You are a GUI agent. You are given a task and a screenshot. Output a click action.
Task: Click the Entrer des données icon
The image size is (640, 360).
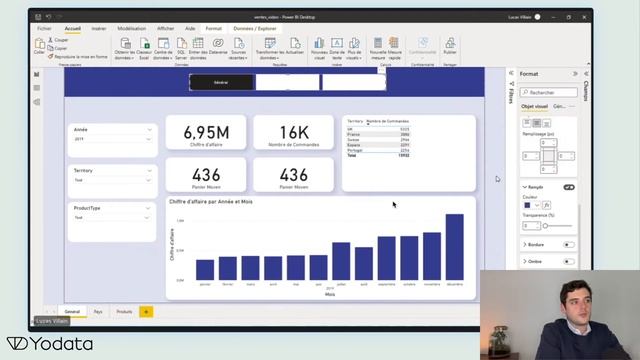(198, 43)
